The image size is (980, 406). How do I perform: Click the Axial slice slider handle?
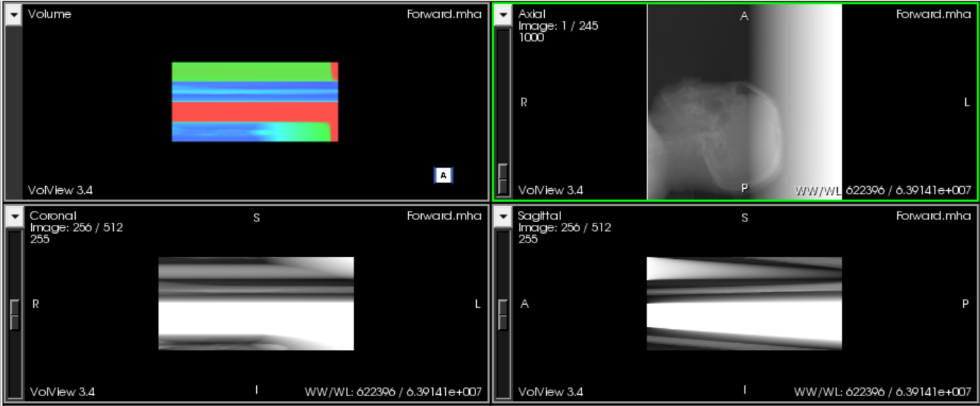(x=502, y=178)
